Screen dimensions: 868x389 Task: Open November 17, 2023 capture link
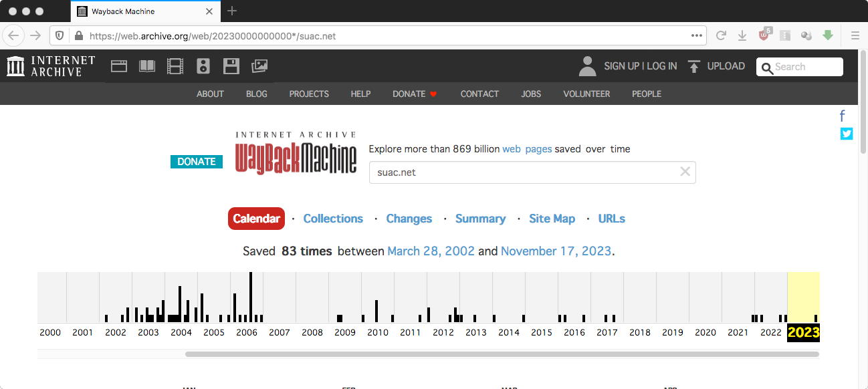556,251
